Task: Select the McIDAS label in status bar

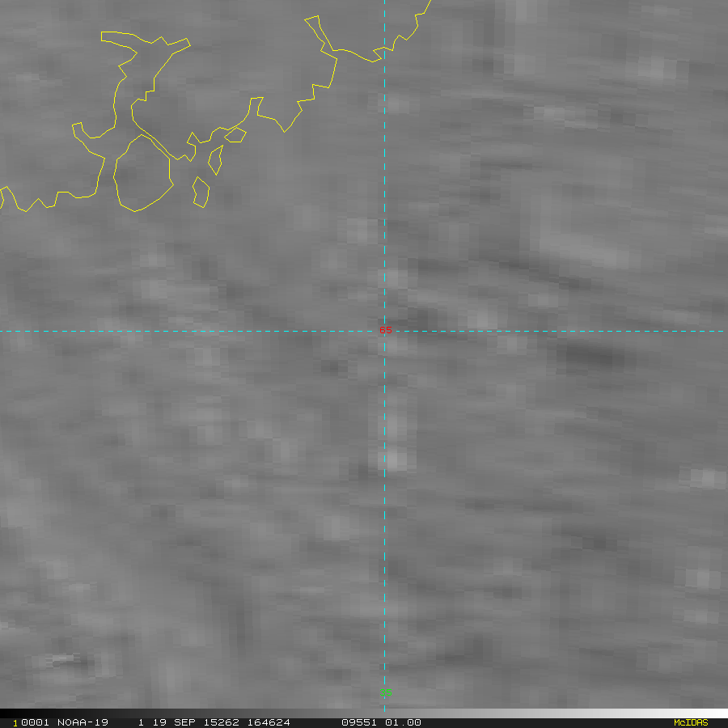Action: tap(691, 722)
